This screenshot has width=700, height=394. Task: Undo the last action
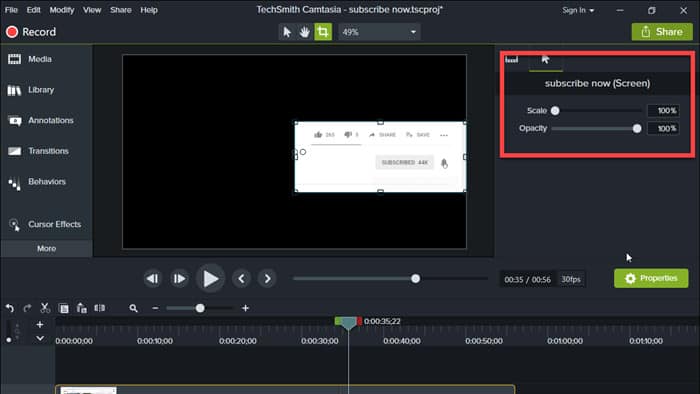pos(10,308)
